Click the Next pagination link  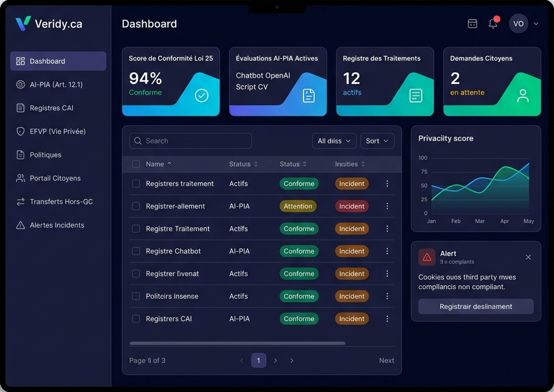tap(386, 360)
